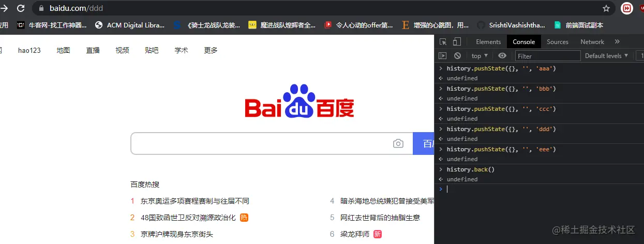Open hot search 东京奥运多项赛程赛制与往届不同
The image size is (644, 244).
(194, 201)
